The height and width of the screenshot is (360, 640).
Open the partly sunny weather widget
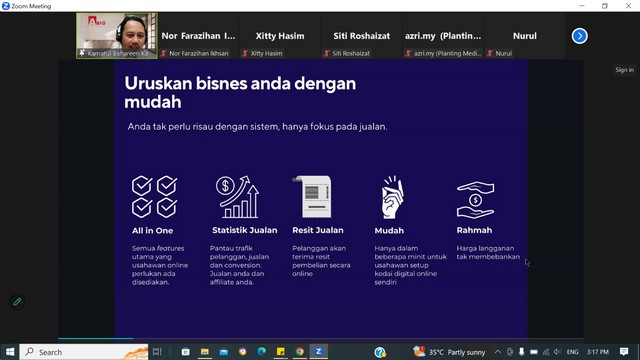449,352
